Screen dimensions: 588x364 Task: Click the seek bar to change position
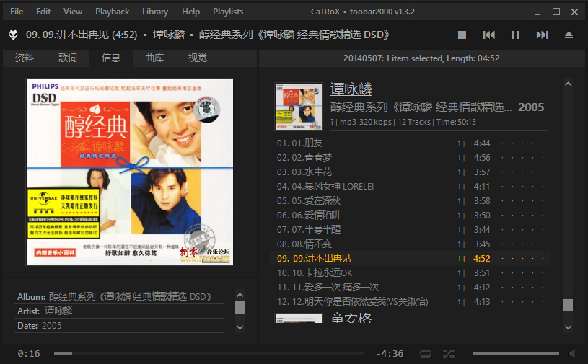(x=209, y=353)
